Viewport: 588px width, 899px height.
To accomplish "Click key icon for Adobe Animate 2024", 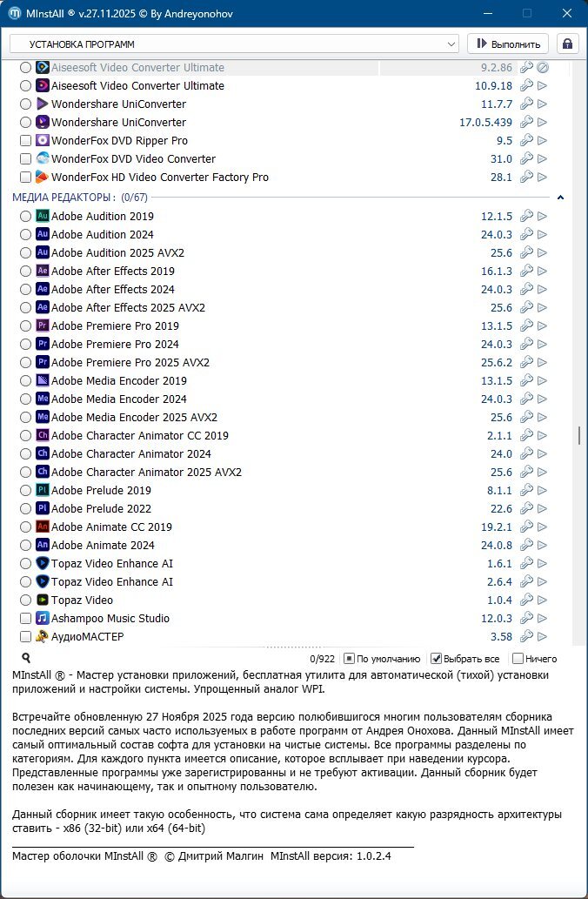I will [x=526, y=545].
